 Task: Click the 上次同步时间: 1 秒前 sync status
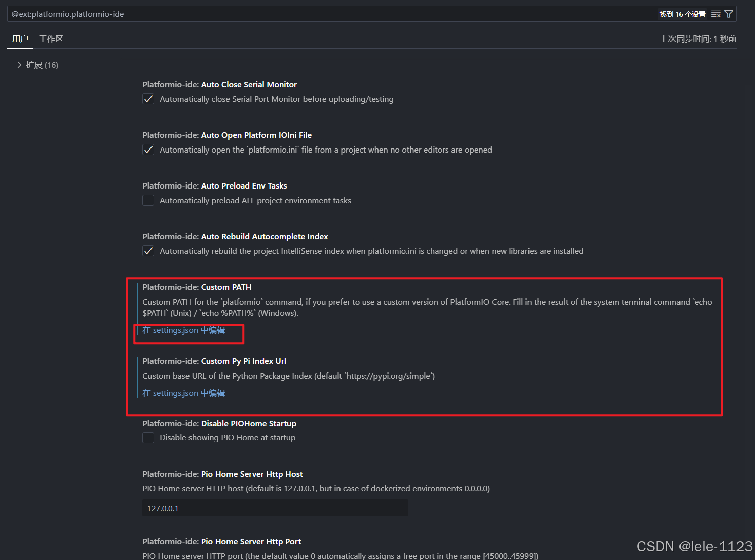(x=698, y=39)
